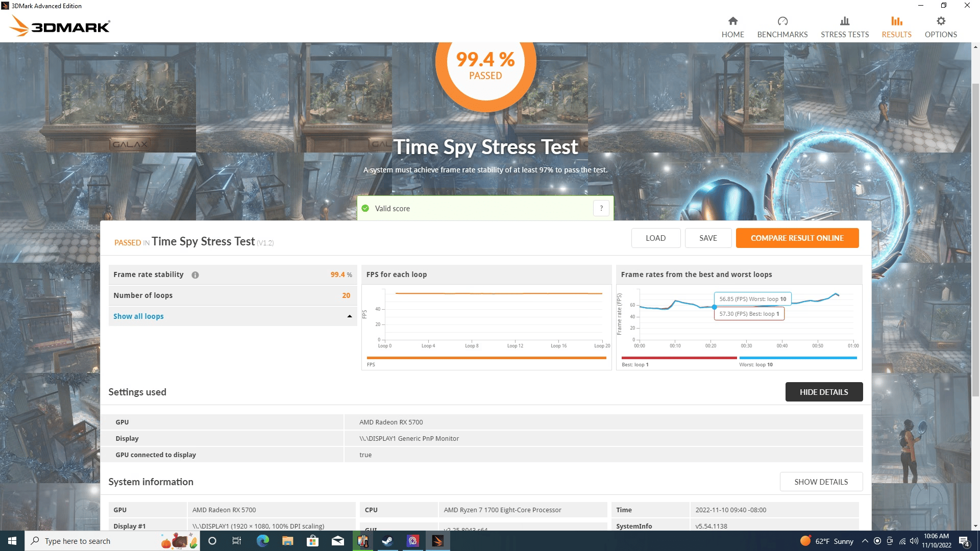This screenshot has width=980, height=551.
Task: Click the Frame rate stability info icon
Action: [195, 275]
